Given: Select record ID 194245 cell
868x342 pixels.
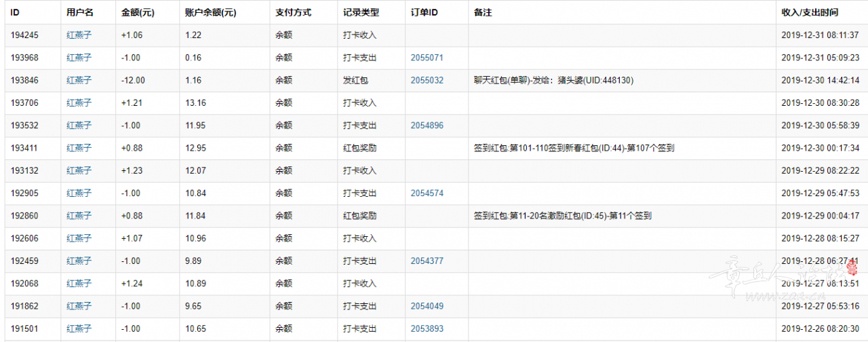Looking at the screenshot, I should tap(33, 35).
